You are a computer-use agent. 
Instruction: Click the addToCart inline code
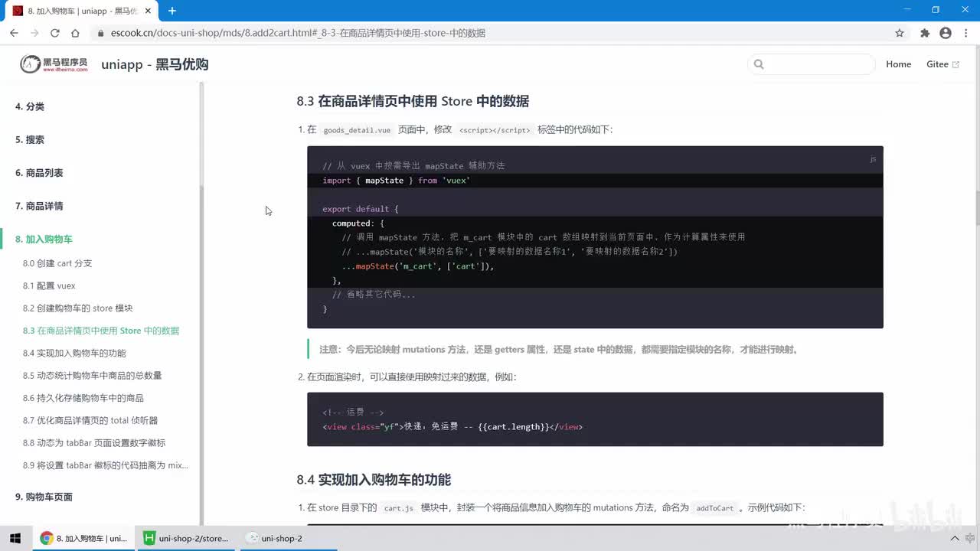pyautogui.click(x=715, y=508)
